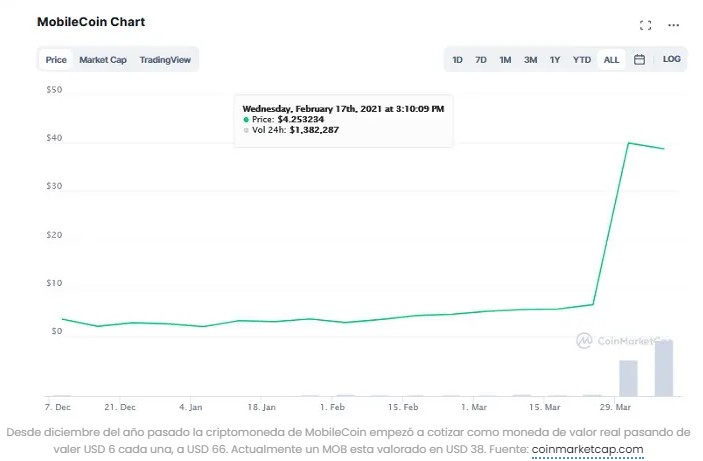Set chart range to 1D
The width and height of the screenshot is (703, 461).
click(x=457, y=60)
